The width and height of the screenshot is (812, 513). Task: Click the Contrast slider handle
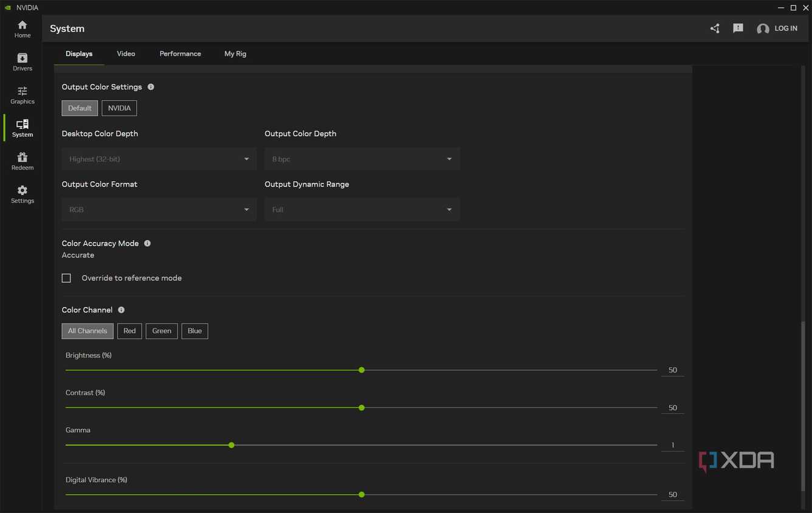tap(362, 408)
